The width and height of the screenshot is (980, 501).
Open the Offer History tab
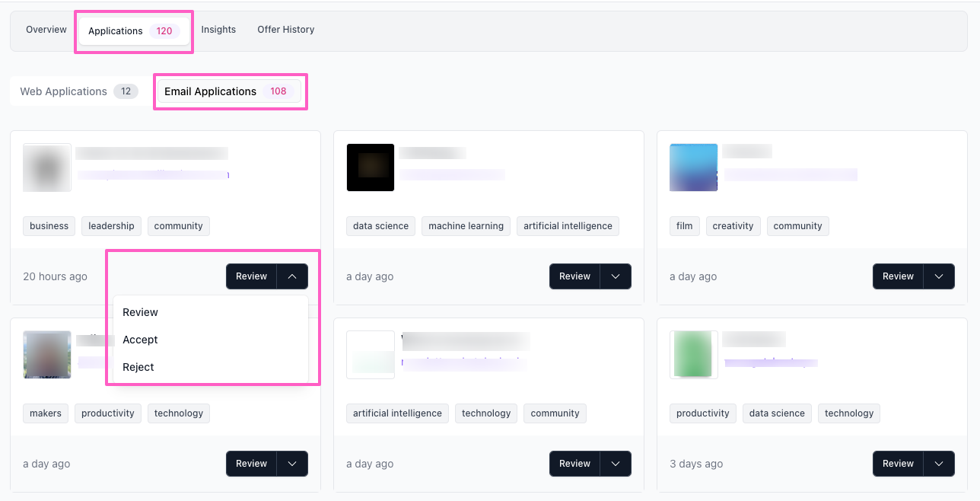(285, 30)
